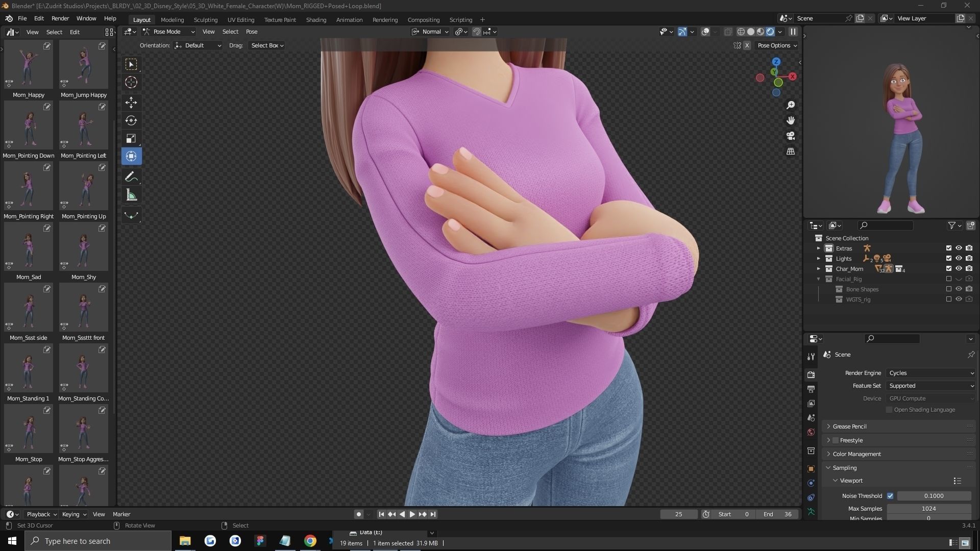The image size is (980, 551).
Task: Open the Pose menu in viewport header
Action: (252, 32)
